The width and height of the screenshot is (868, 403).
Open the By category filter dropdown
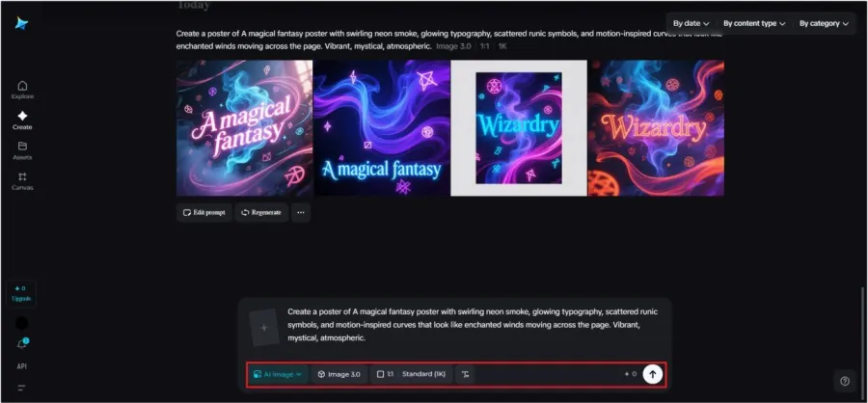(x=825, y=22)
